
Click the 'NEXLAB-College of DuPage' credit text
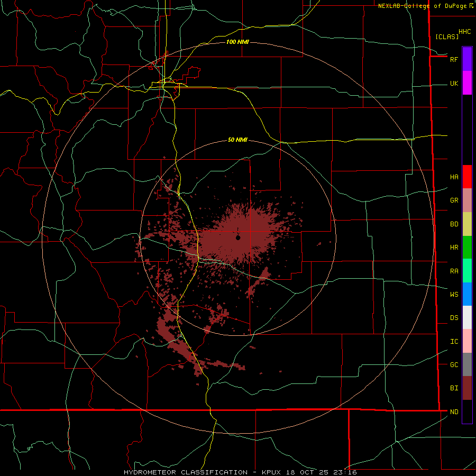click(422, 6)
